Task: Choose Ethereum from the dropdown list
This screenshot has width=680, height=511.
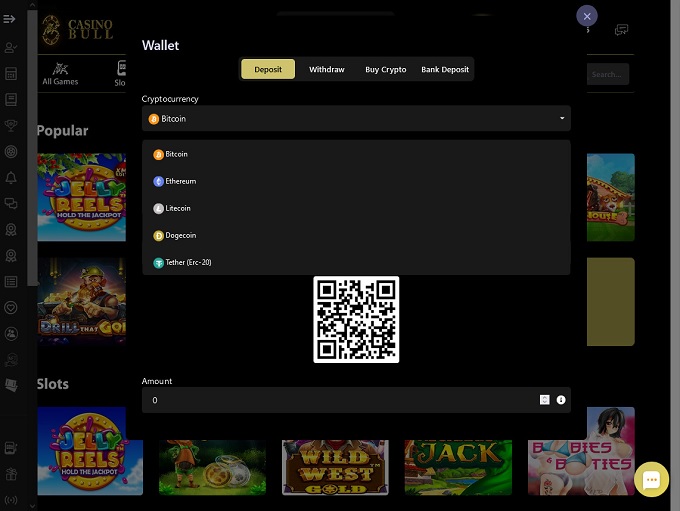Action: click(180, 182)
